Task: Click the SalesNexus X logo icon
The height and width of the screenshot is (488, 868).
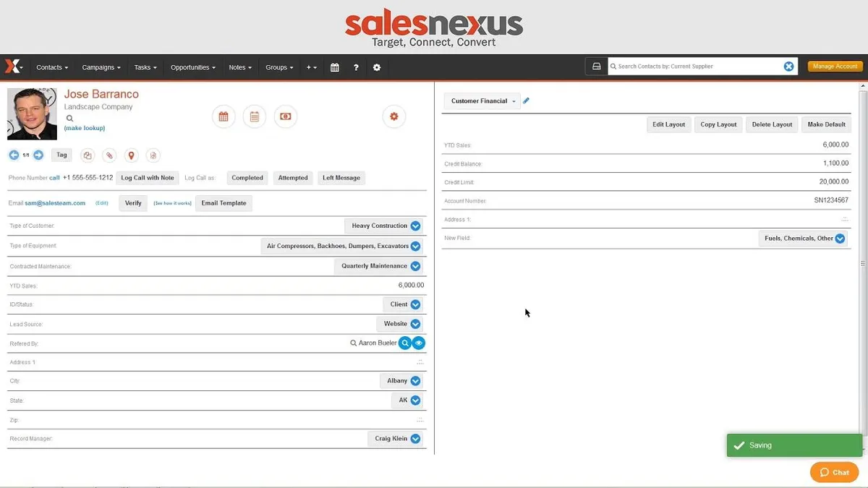Action: (12, 67)
